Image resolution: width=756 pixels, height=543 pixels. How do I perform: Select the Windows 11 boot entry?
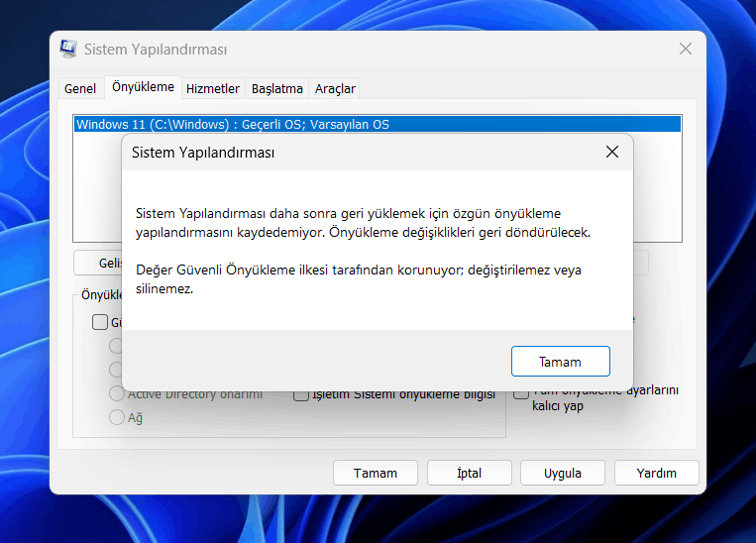click(x=378, y=125)
